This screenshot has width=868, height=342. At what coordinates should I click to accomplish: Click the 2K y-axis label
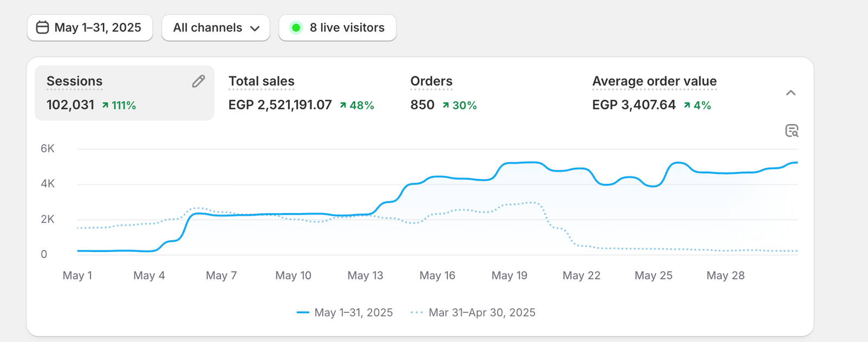48,220
